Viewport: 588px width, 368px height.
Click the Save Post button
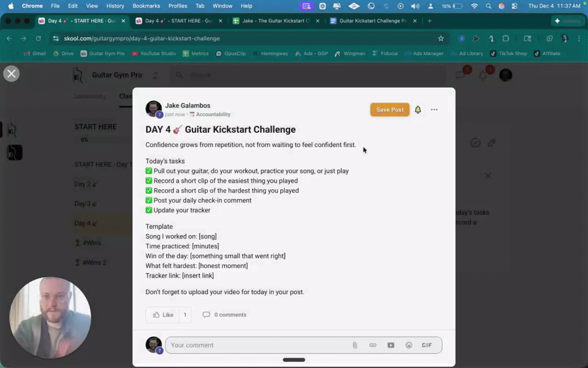pyautogui.click(x=390, y=109)
